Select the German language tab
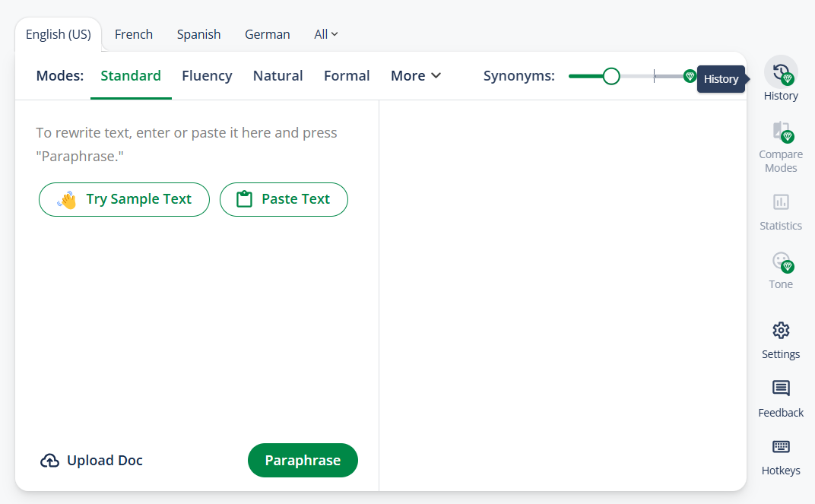The height and width of the screenshot is (504, 815). [267, 34]
